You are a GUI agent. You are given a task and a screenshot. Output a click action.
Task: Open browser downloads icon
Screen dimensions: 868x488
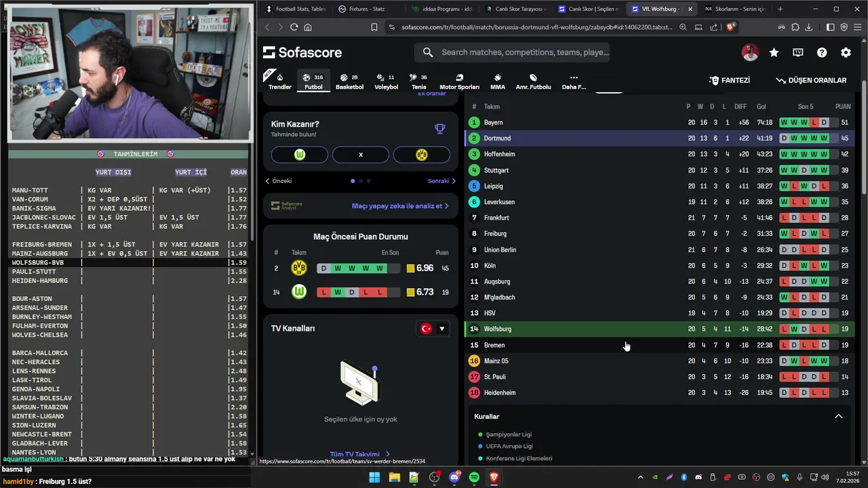[808, 27]
